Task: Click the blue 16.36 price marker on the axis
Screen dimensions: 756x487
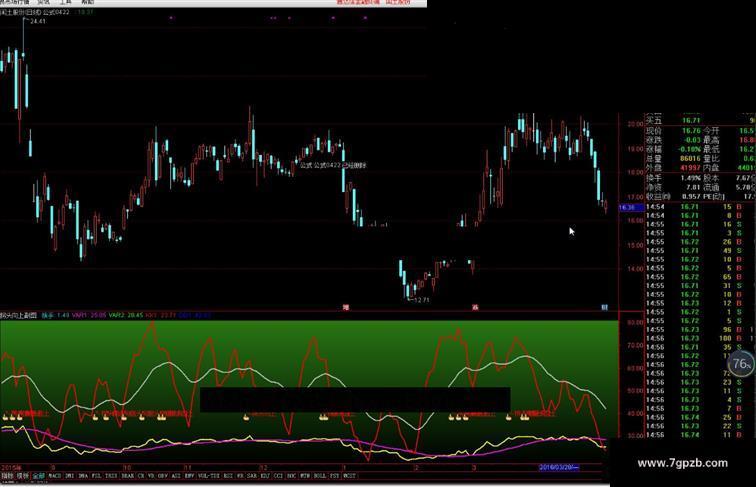Action: [631, 207]
